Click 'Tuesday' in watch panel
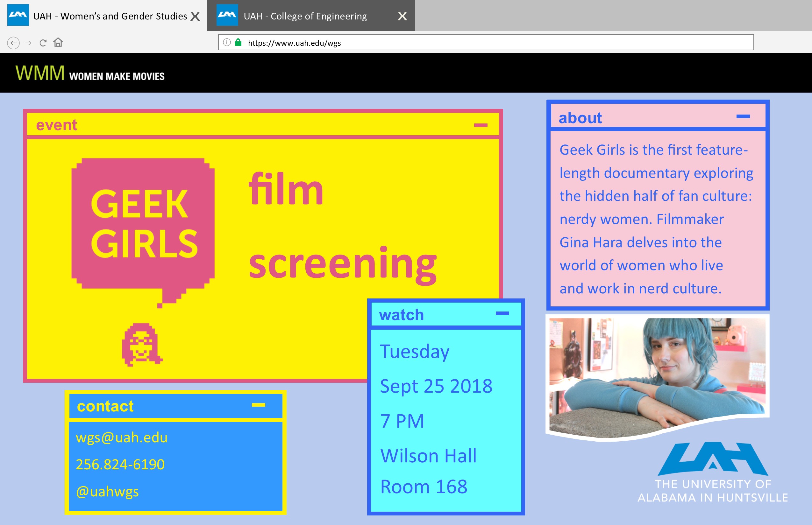This screenshot has height=525, width=812. tap(415, 352)
